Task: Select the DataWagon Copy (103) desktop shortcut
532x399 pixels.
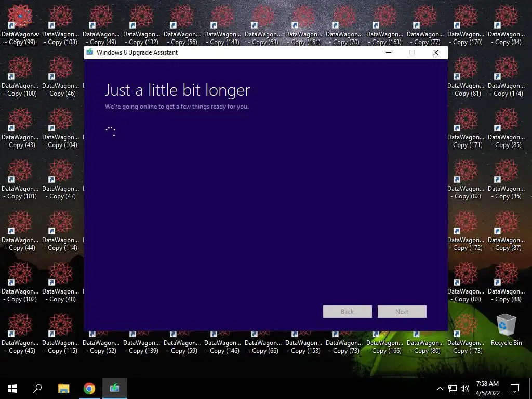Action: pos(60,25)
